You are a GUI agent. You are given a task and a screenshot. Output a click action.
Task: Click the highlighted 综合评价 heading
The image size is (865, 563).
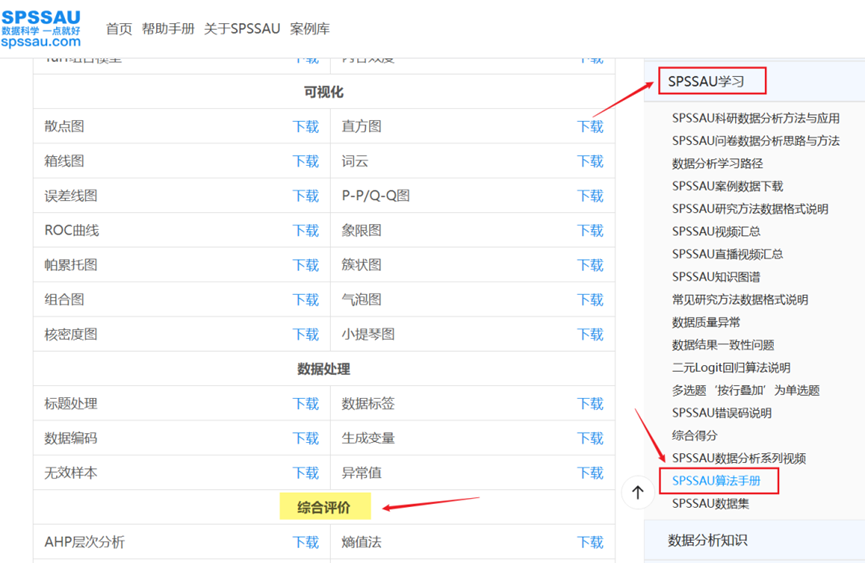pyautogui.click(x=324, y=507)
